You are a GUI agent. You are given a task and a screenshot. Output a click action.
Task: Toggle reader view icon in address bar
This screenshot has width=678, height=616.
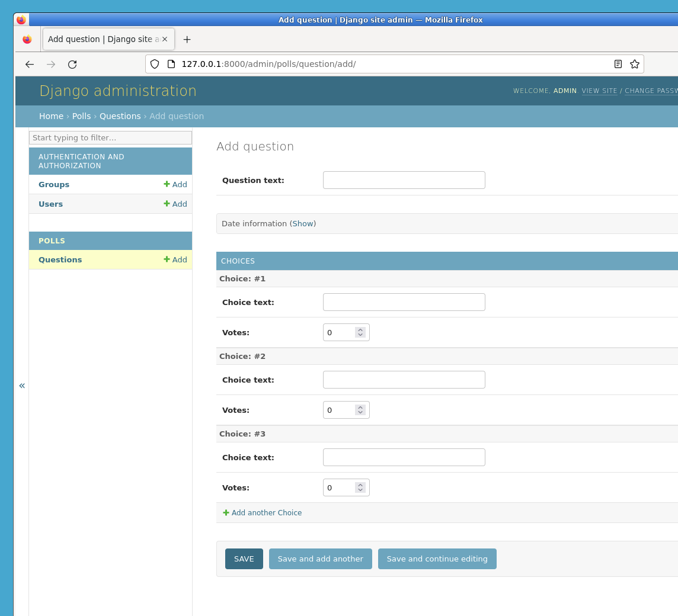pyautogui.click(x=618, y=64)
